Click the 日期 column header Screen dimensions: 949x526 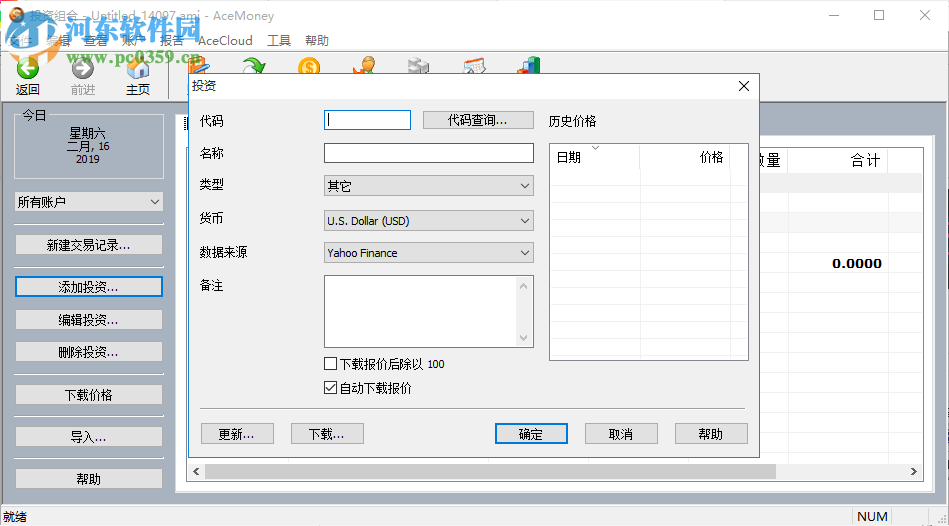click(x=594, y=157)
